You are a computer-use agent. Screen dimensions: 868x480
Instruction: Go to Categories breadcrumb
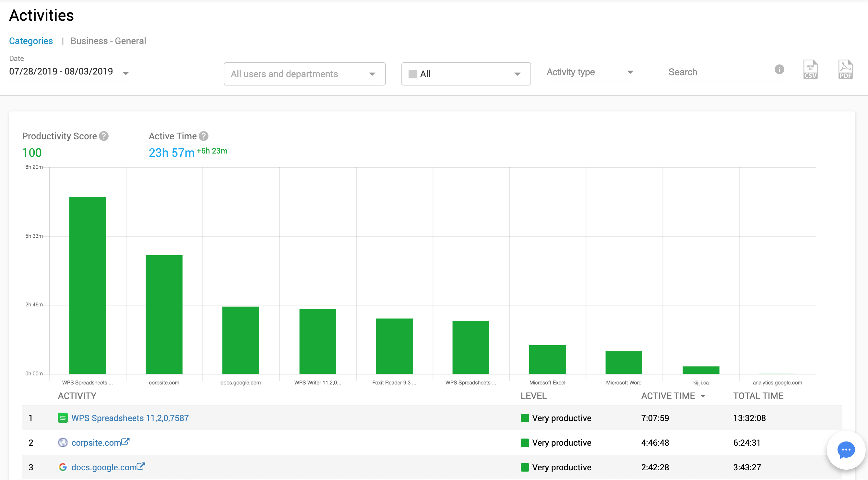tap(31, 41)
